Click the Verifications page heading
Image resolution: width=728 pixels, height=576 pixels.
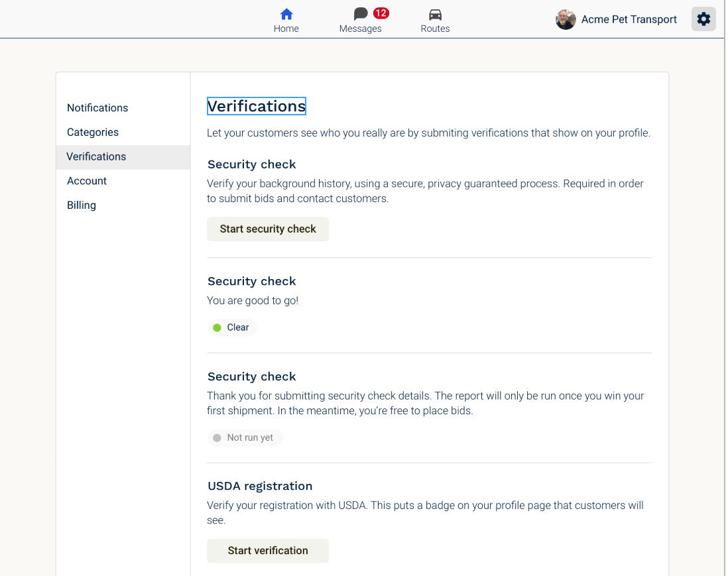257,106
